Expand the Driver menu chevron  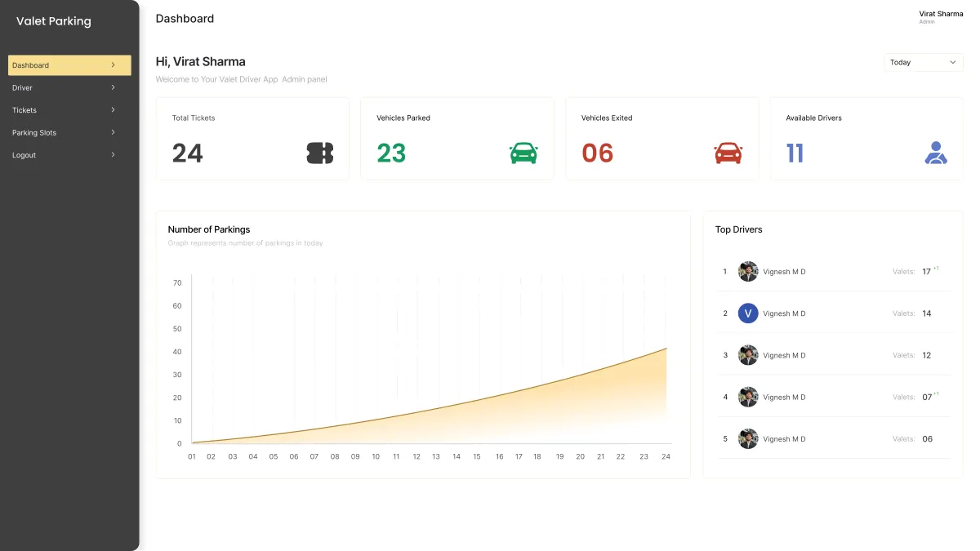(113, 87)
